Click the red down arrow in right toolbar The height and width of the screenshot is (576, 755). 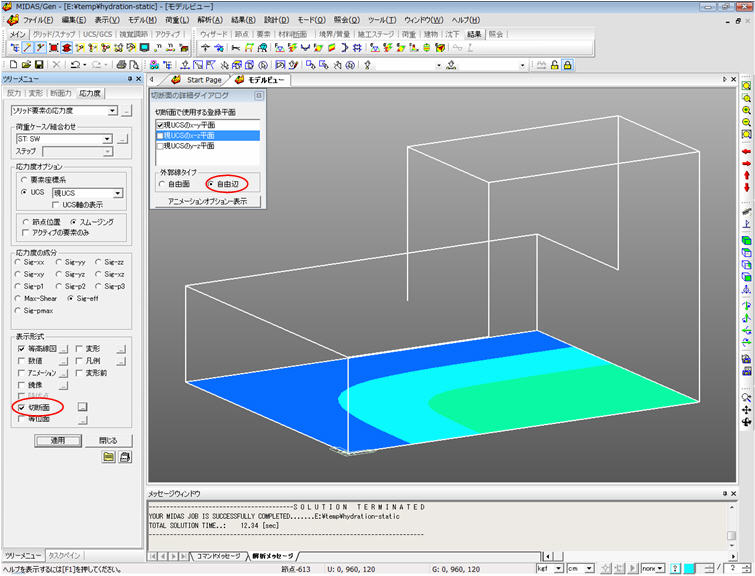[746, 187]
